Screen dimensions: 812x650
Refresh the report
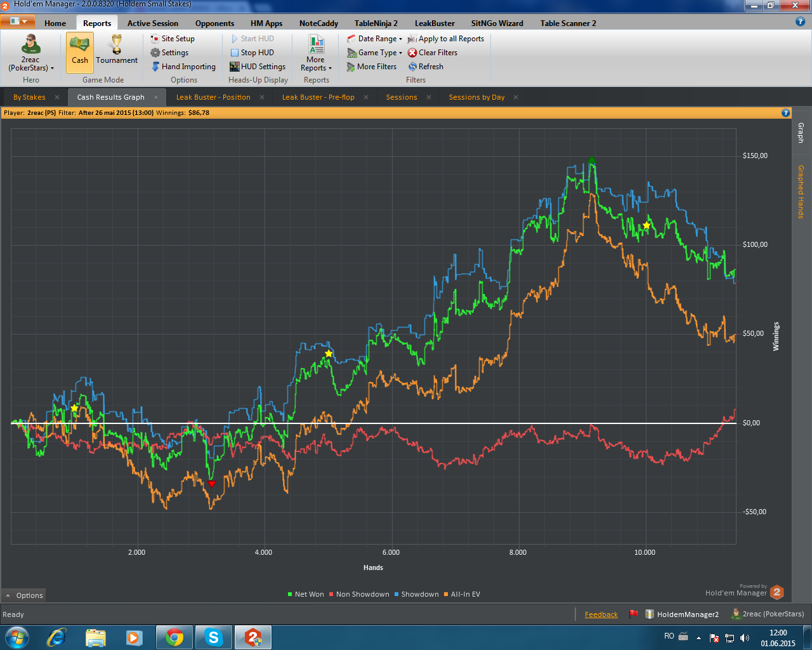pos(426,67)
